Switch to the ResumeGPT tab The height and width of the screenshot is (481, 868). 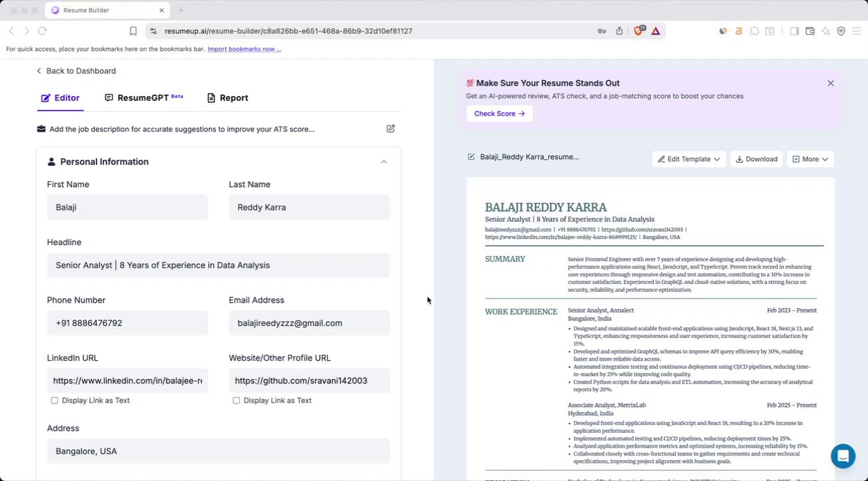pos(144,98)
